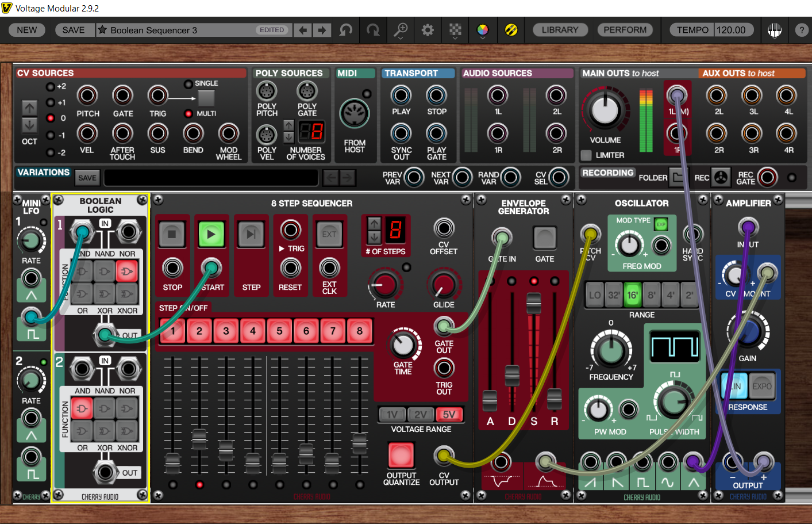The image size is (812, 524).
Task: Toggle the SINGLE/MULTI trigger switch
Action: [x=206, y=98]
